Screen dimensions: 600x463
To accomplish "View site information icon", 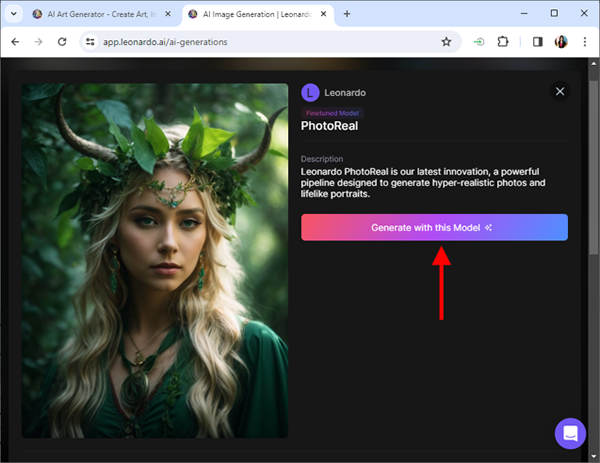I will click(x=90, y=42).
